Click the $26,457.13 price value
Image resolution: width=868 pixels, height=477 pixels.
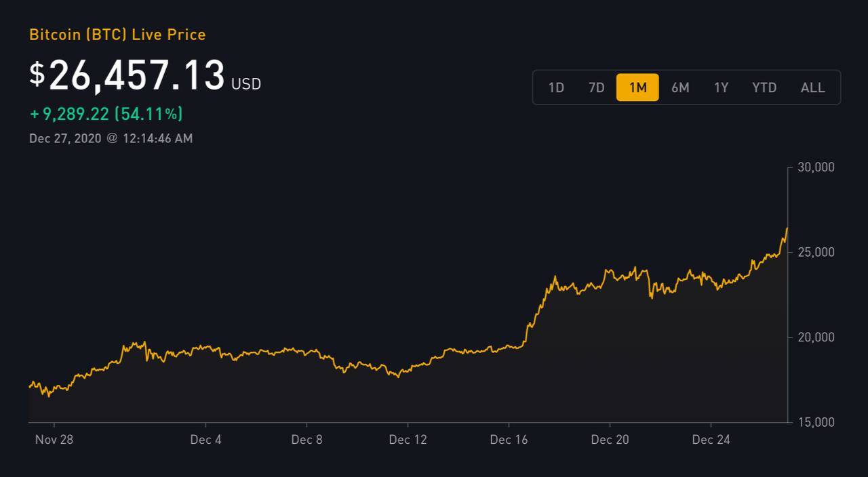coord(127,75)
